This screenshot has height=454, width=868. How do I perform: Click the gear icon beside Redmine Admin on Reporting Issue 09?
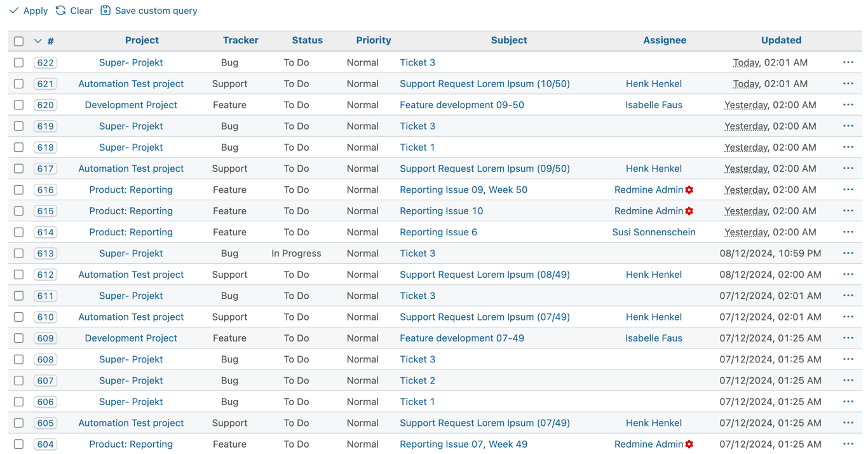(689, 189)
